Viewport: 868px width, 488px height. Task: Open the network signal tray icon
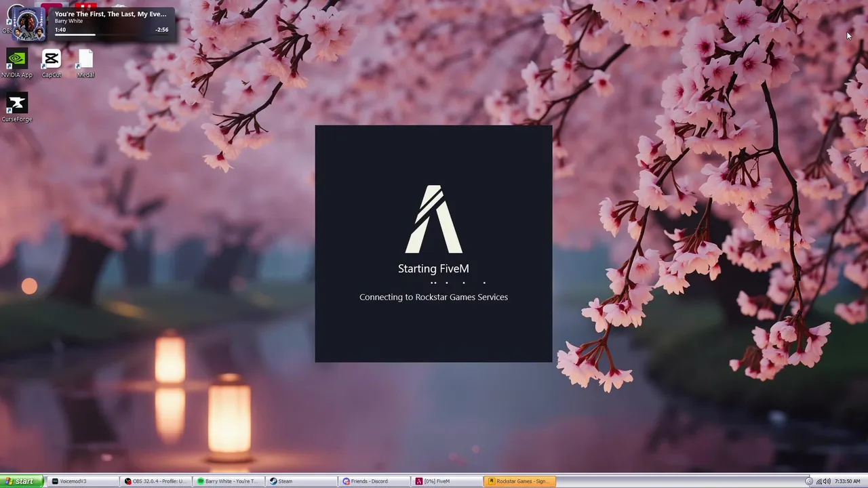click(819, 481)
